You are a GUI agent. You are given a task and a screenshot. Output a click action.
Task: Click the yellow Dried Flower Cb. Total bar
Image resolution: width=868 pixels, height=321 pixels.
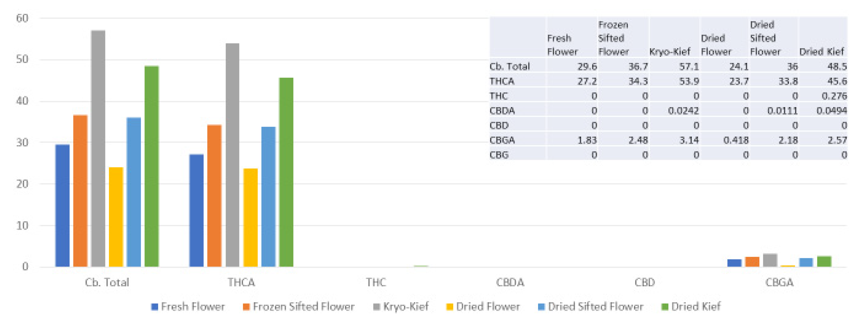tap(116, 217)
